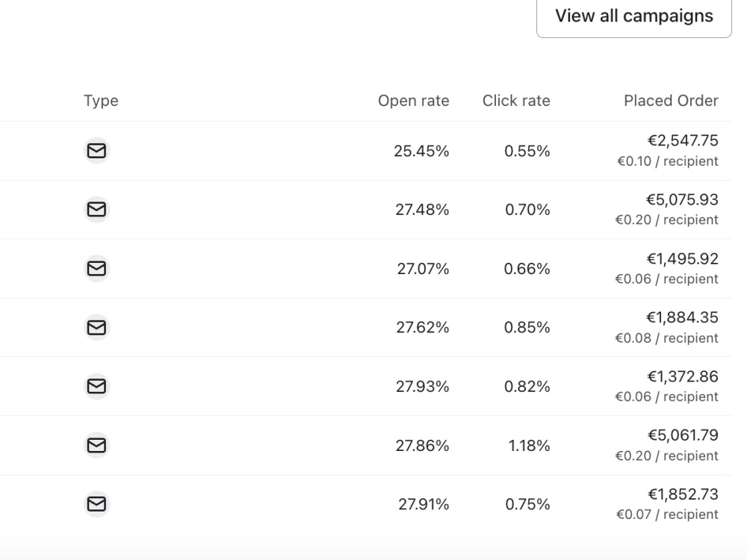
Task: Select the €1,495.92 placed order amount
Action: tap(683, 258)
